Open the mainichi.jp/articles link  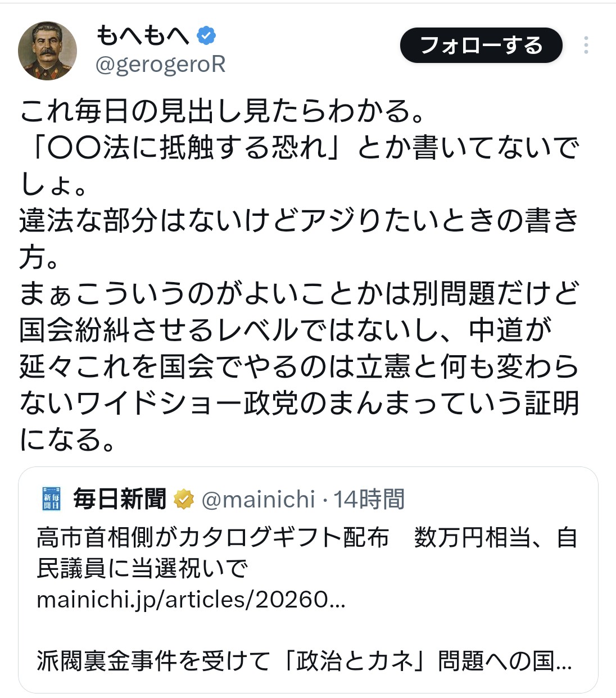191,600
